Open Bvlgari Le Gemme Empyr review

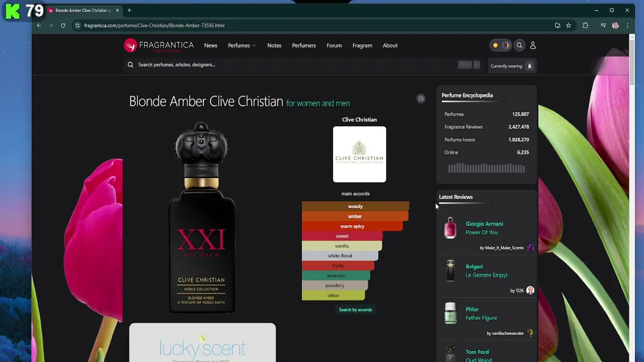pyautogui.click(x=487, y=270)
